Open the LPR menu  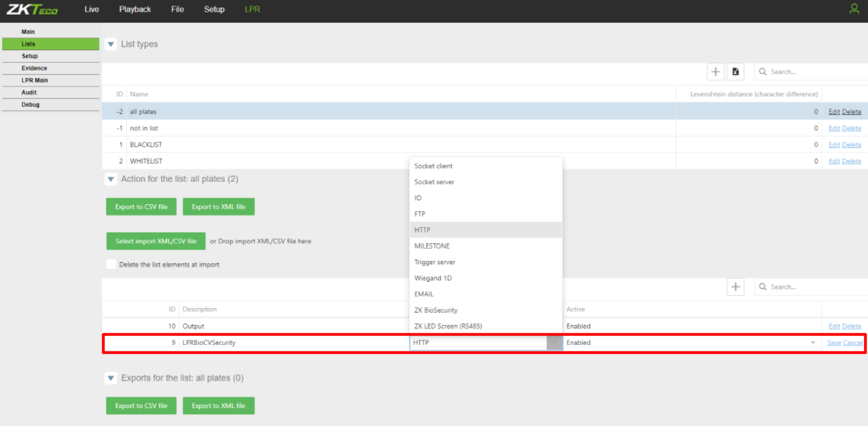252,9
